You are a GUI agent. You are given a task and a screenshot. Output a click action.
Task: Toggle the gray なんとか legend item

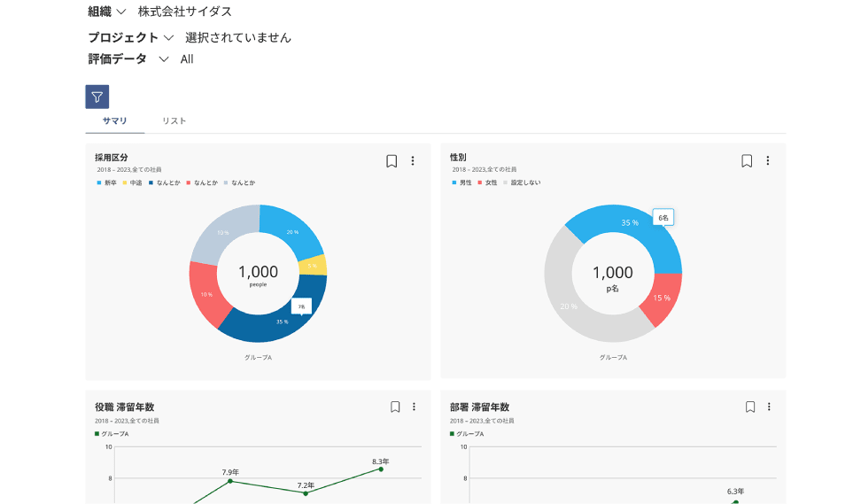tap(239, 182)
